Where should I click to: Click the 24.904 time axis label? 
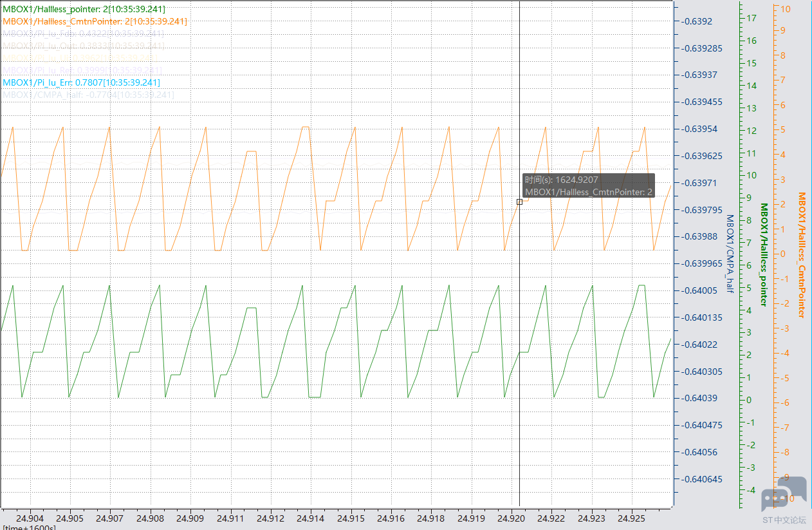[30, 518]
